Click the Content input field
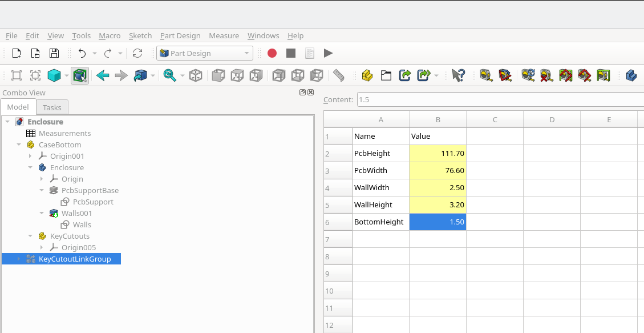644x333 pixels. (x=496, y=99)
